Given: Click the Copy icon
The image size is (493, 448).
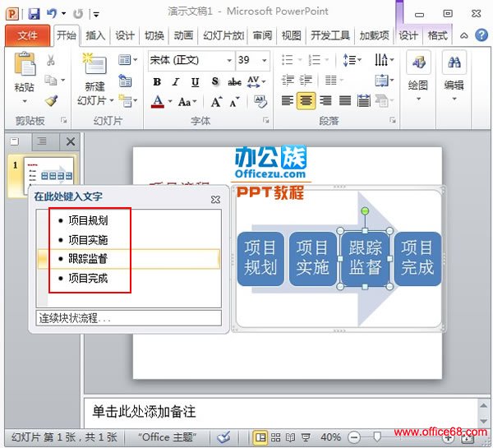Looking at the screenshot, I should [x=50, y=81].
